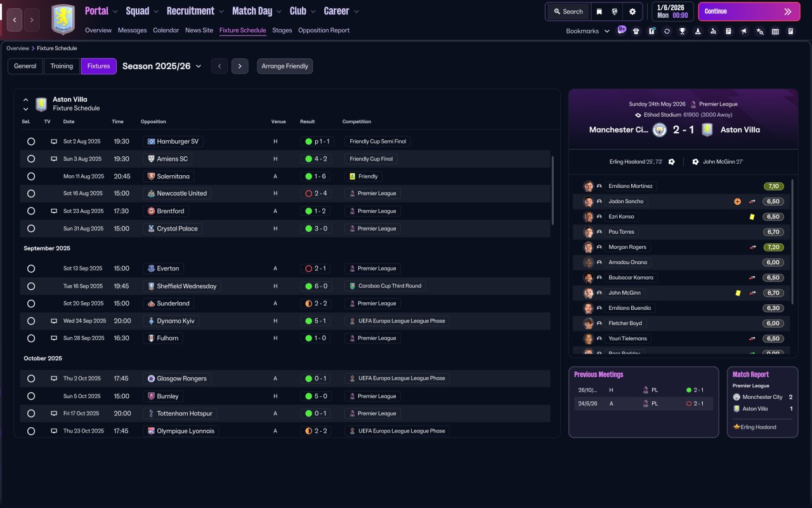Switch to the Training tab

click(x=62, y=66)
